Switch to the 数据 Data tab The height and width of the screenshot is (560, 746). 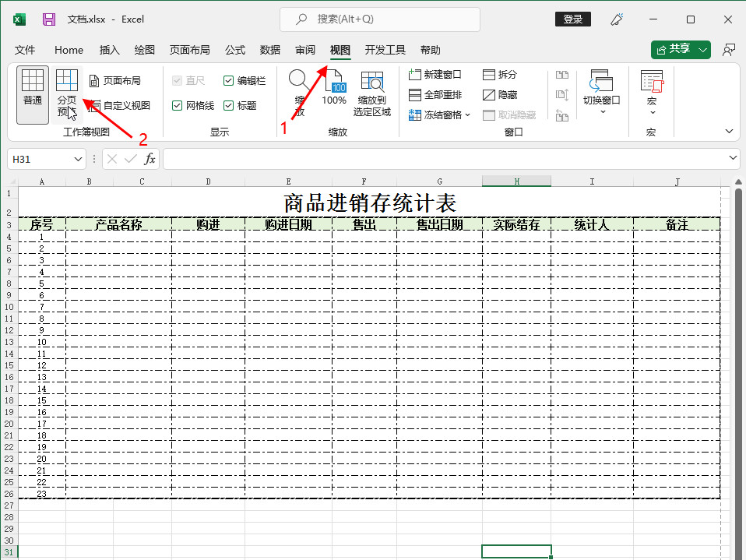point(269,50)
